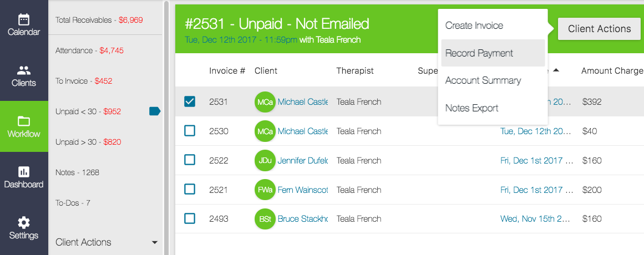Click the date column sort arrow

point(556,70)
